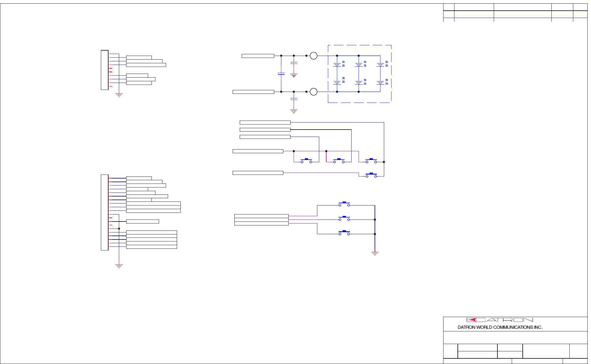This screenshot has height=364, width=591.
Task: Select the bottom-right LED inside the dashed box
Action: click(380, 83)
